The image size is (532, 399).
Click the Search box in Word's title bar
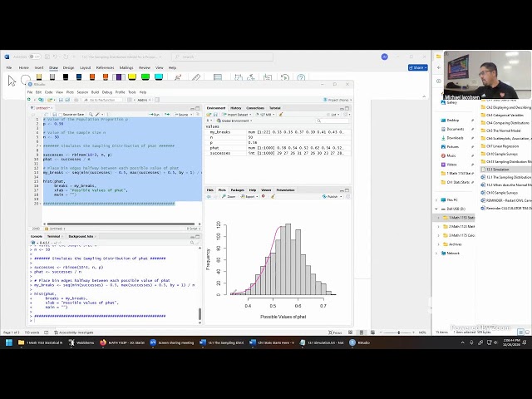point(222,57)
